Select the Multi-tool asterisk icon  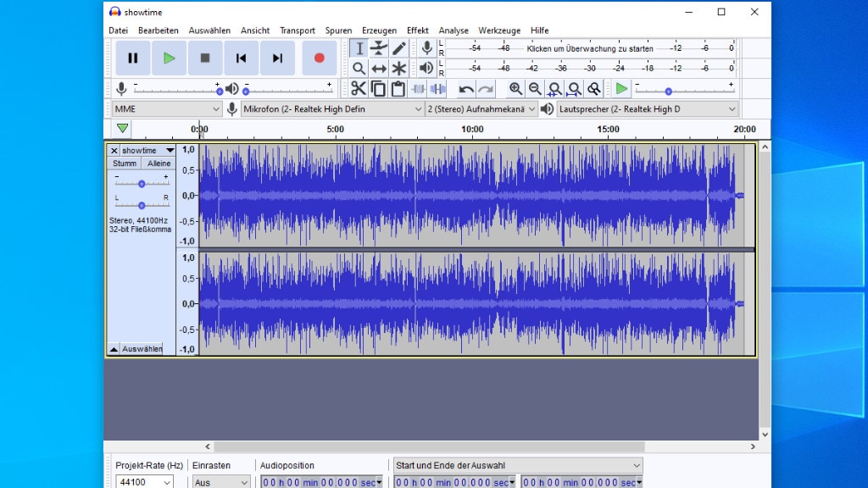tap(398, 69)
